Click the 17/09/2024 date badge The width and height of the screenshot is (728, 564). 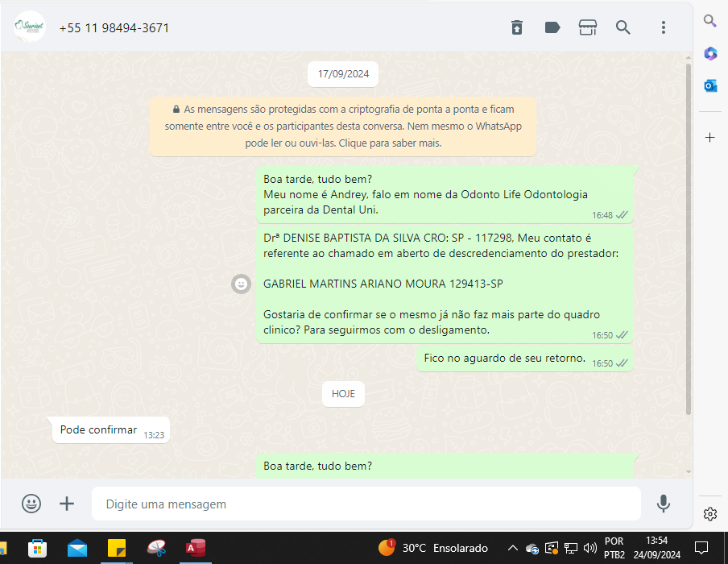[343, 74]
